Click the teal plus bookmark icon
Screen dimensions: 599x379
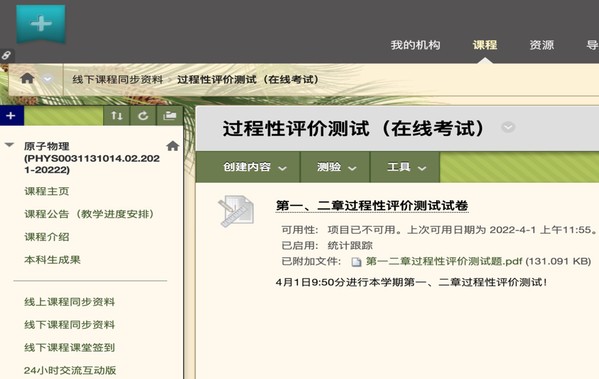(x=40, y=24)
